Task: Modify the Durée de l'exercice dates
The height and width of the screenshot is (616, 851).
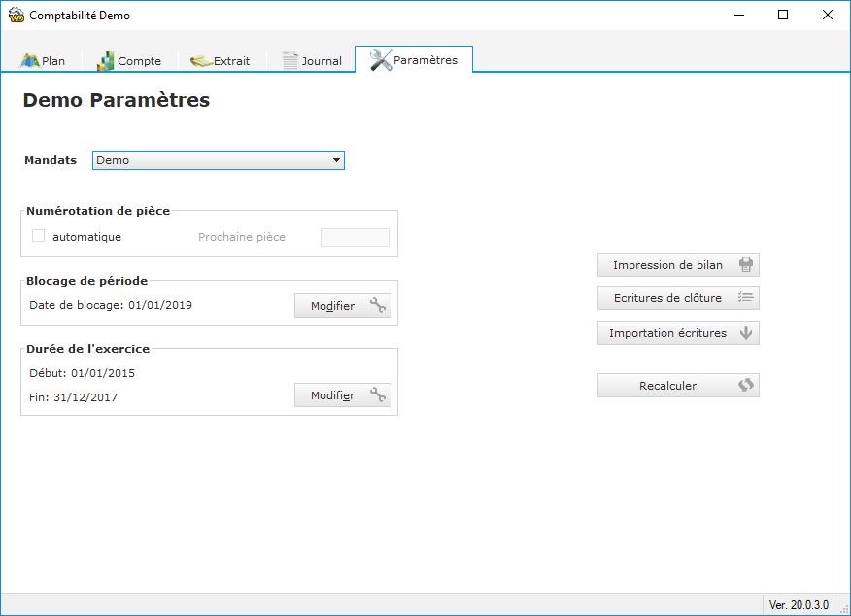Action: [343, 395]
